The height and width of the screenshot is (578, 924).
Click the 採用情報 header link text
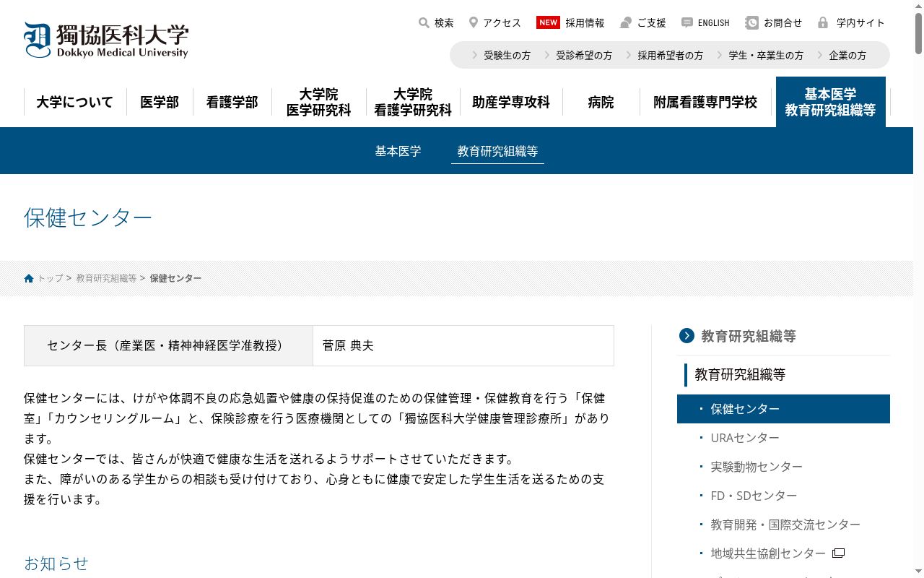[x=585, y=22]
